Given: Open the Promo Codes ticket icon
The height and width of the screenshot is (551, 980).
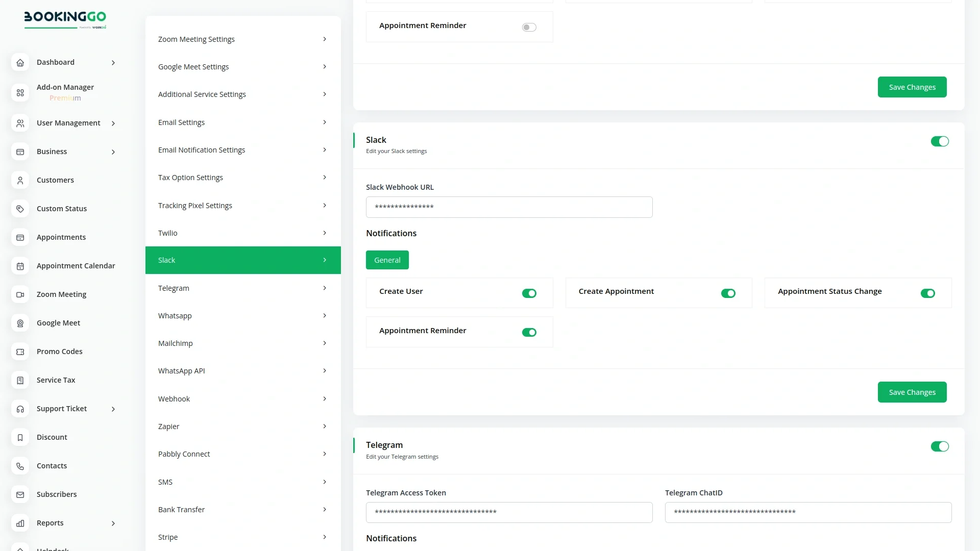Looking at the screenshot, I should [x=20, y=352].
